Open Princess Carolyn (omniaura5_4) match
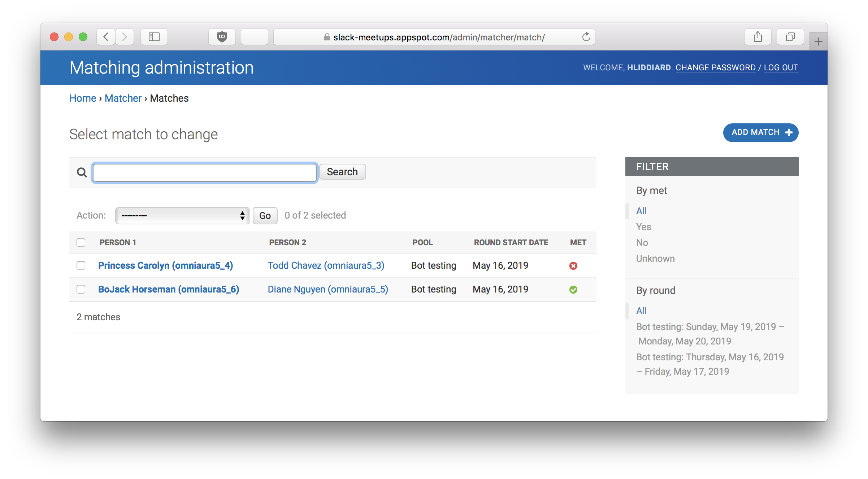Image resolution: width=868 pixels, height=479 pixels. pyautogui.click(x=166, y=265)
